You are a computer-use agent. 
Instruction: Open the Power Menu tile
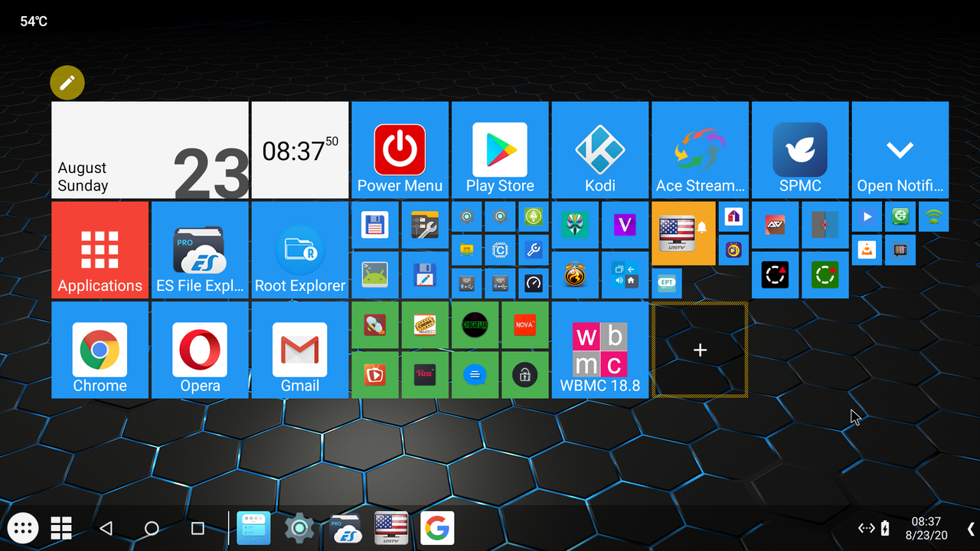400,150
